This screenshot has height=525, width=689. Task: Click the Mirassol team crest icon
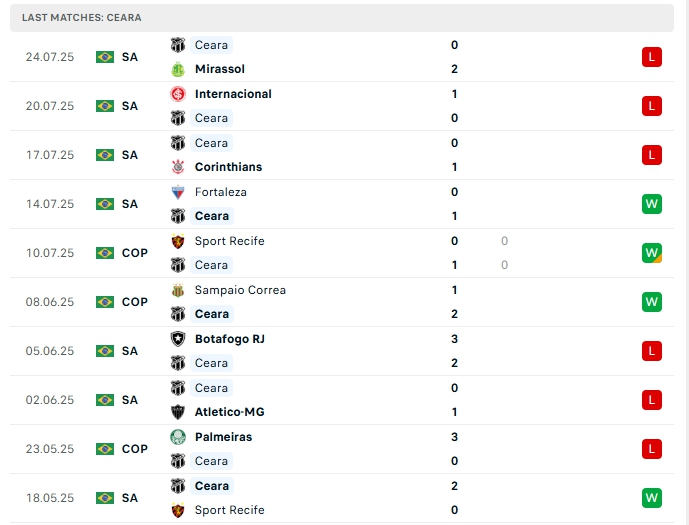coord(178,69)
